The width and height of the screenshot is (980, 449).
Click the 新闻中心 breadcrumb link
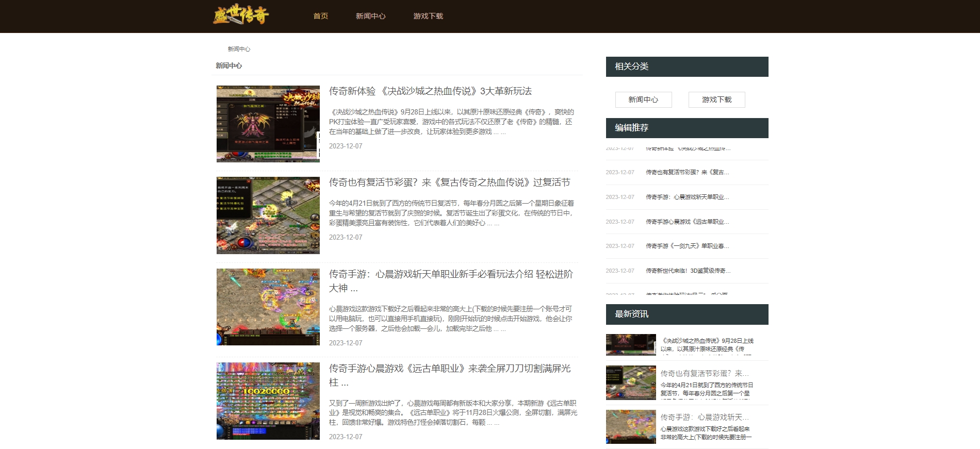click(x=239, y=49)
